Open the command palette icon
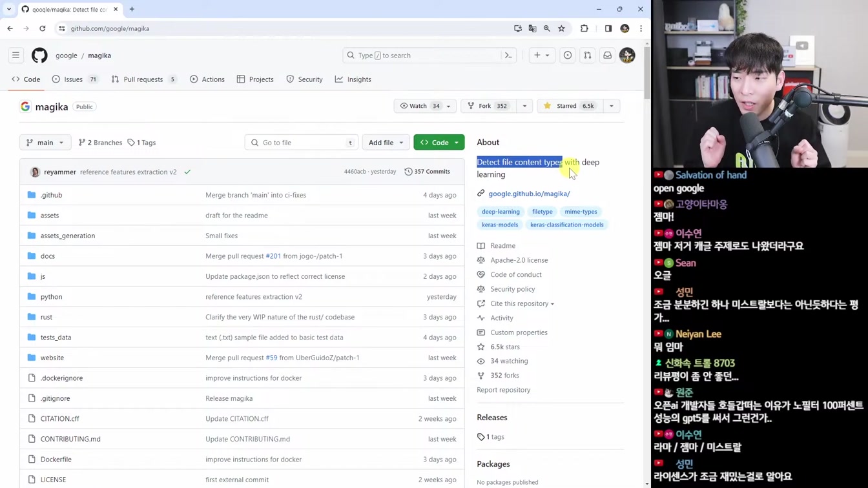 (x=508, y=56)
